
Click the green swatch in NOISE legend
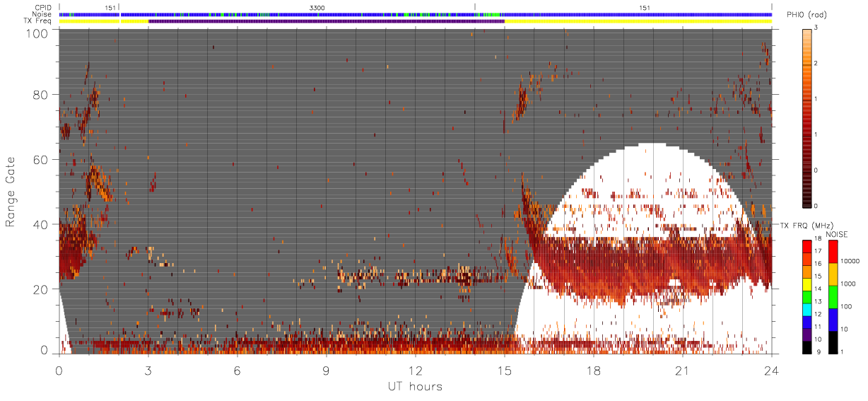pos(833,296)
